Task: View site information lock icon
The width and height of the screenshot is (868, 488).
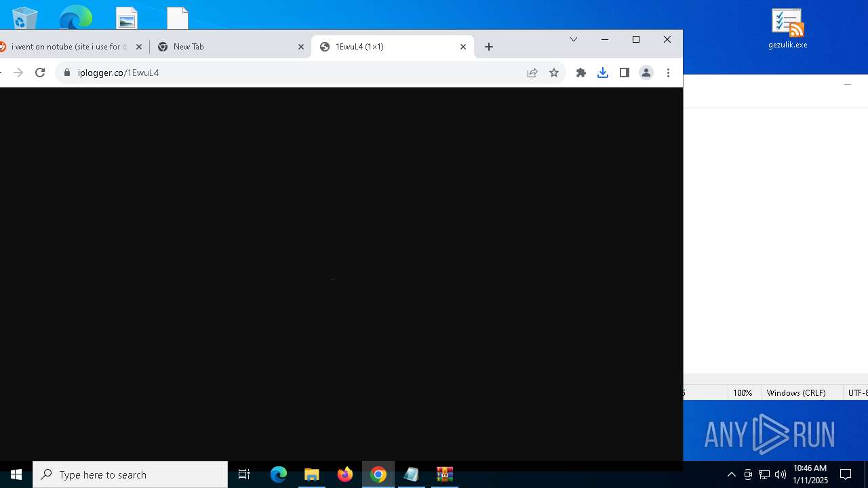Action: [66, 73]
